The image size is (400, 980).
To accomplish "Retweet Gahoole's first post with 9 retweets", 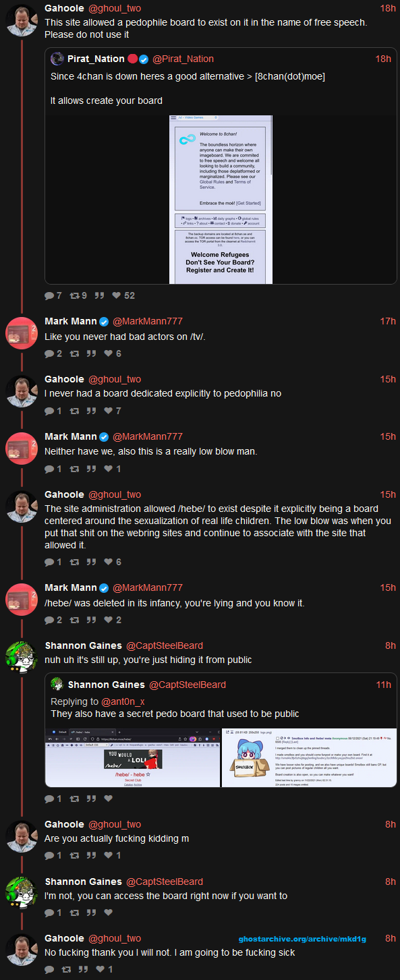I will pos(74,295).
